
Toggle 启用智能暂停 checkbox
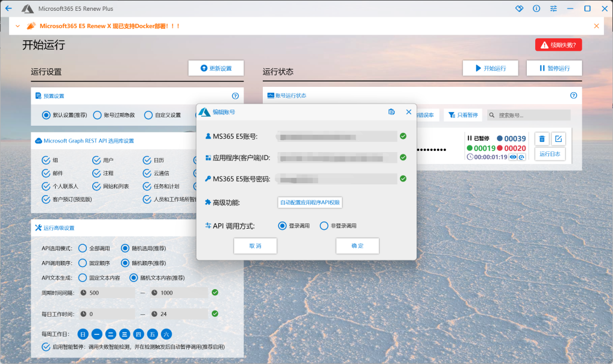pyautogui.click(x=45, y=347)
